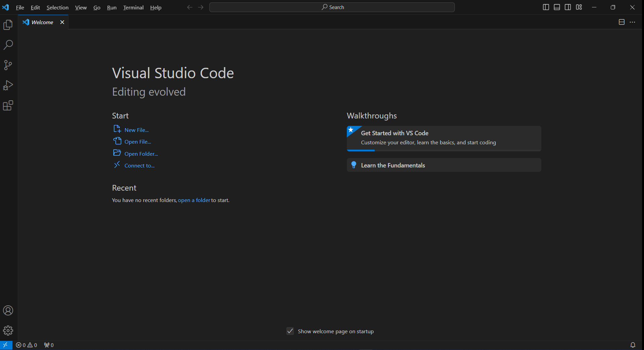Open the Accounts menu icon

tap(8, 310)
